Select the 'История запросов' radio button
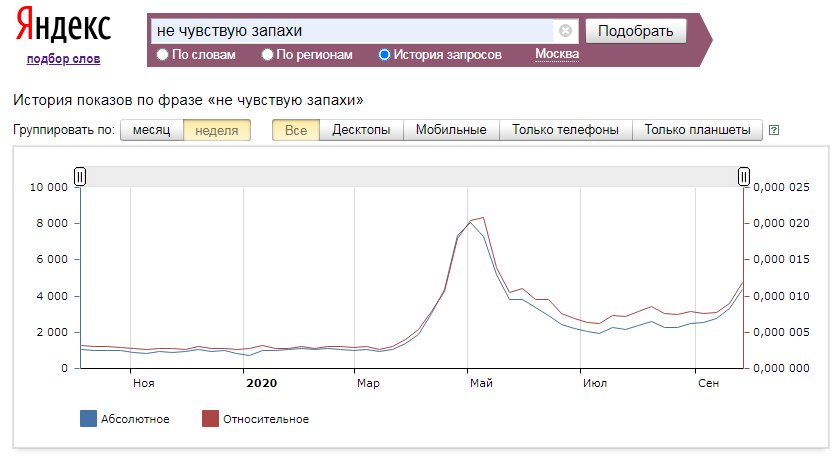 [384, 55]
